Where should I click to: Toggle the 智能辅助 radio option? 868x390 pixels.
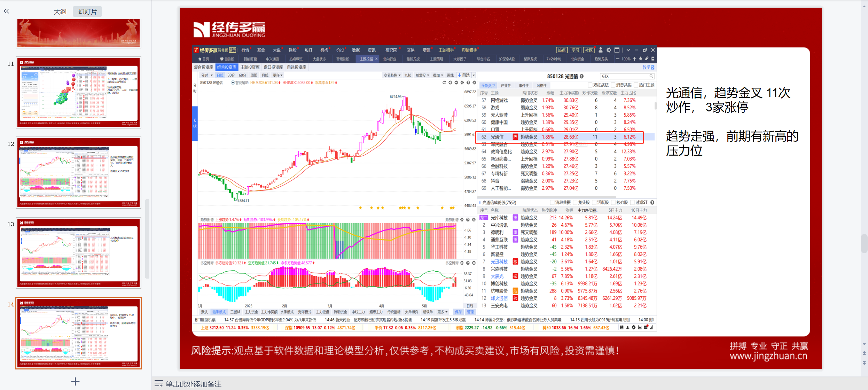tap(233, 83)
